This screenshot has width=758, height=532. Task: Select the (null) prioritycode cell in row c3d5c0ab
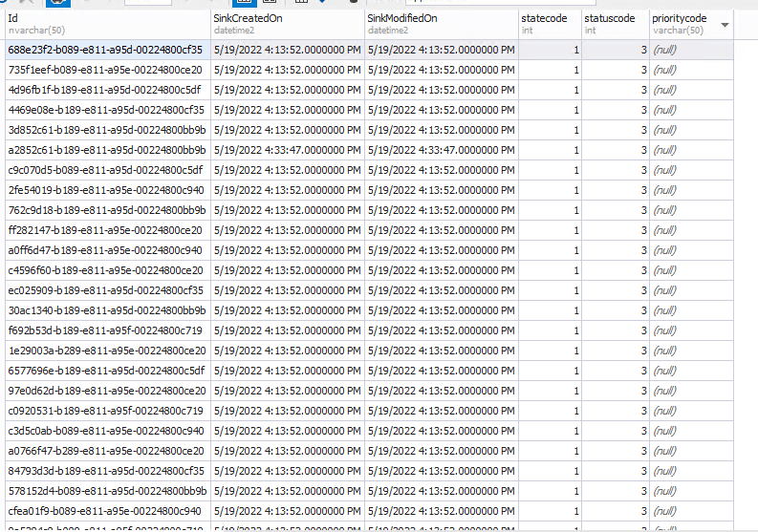[691, 431]
